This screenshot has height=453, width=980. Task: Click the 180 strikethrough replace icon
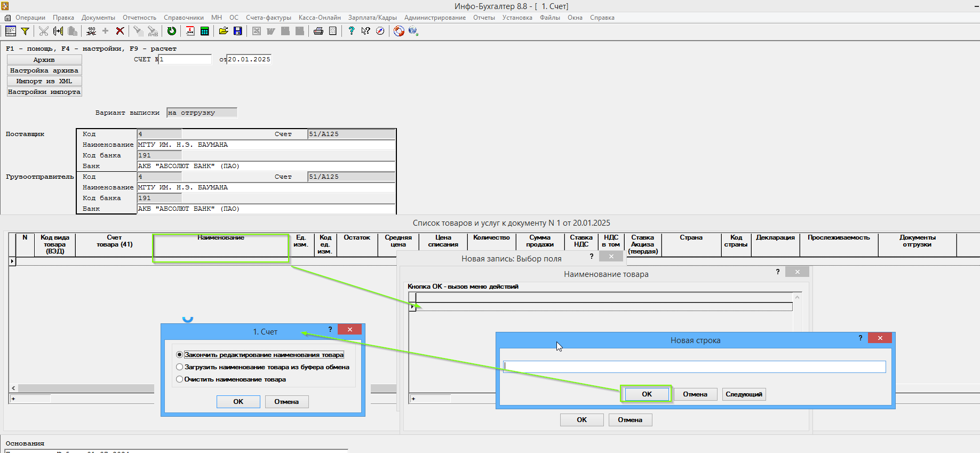[x=91, y=31]
